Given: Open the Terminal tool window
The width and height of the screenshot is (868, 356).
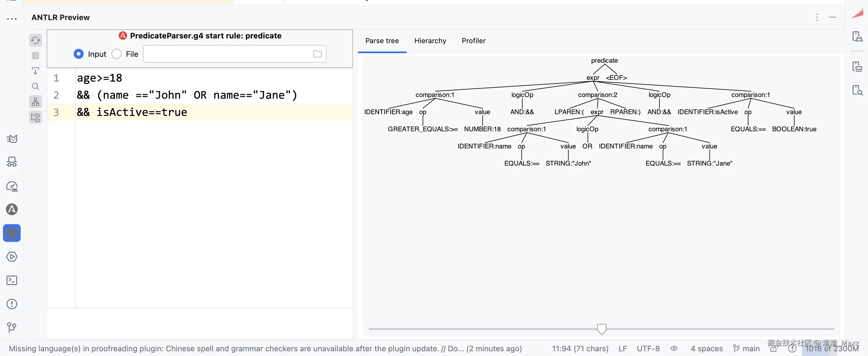Looking at the screenshot, I should (12, 280).
